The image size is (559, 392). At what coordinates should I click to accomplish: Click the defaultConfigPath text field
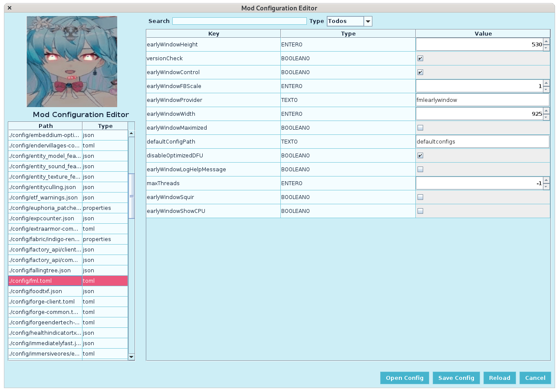click(x=483, y=142)
